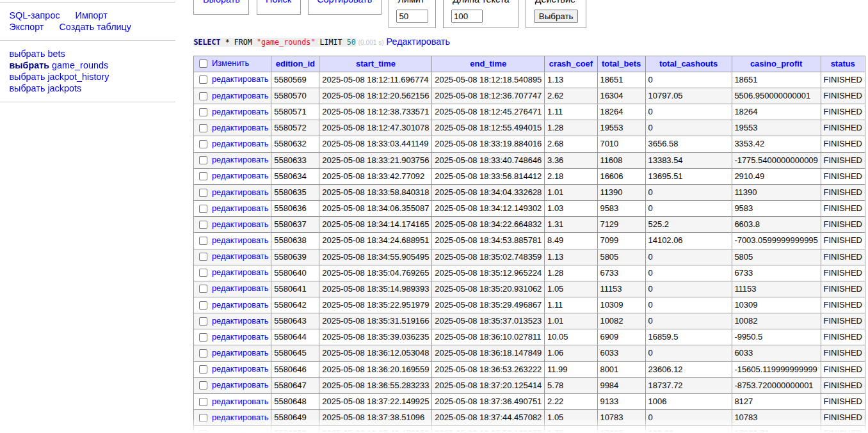Click the limit input field showing 50
The image size is (868, 433).
click(x=412, y=17)
